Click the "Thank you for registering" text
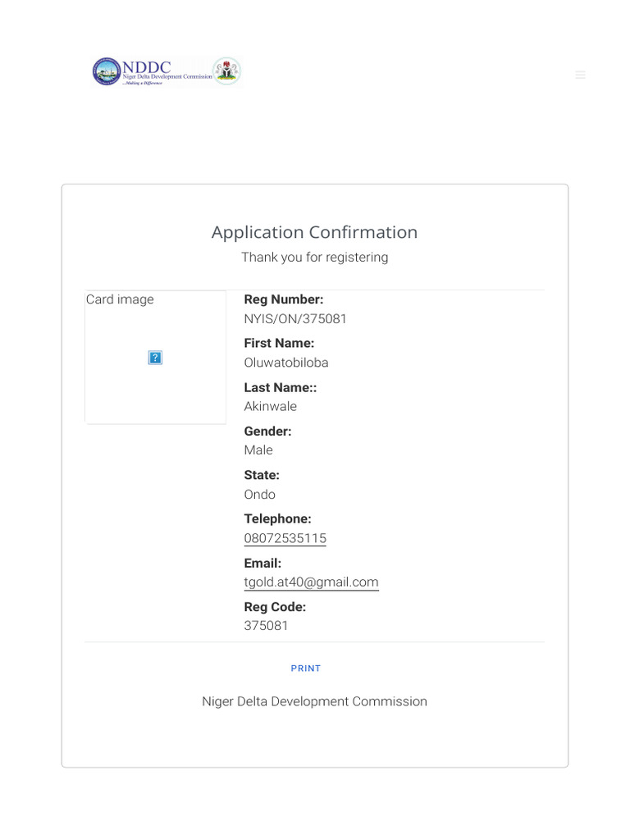Screen dimensions: 630x840 point(314,258)
